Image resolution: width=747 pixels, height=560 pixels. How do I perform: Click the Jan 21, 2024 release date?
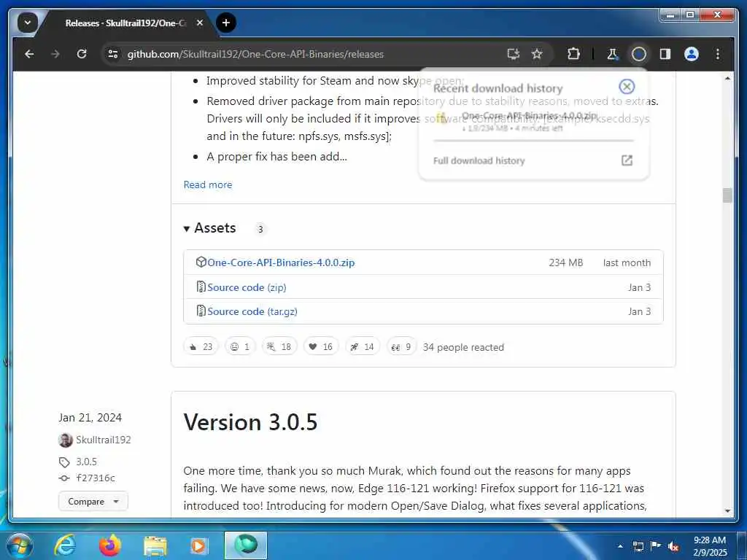tap(90, 418)
